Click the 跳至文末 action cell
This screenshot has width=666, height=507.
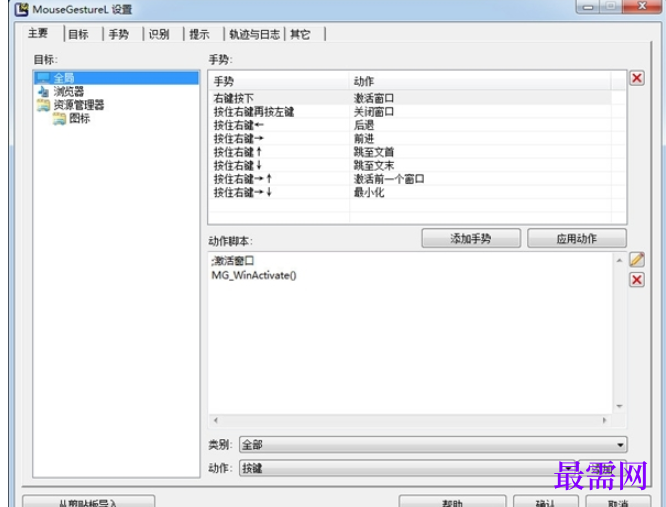click(374, 166)
